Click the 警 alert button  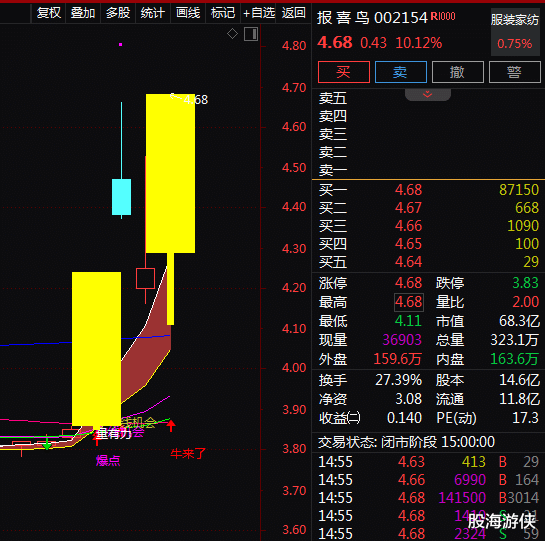514,72
